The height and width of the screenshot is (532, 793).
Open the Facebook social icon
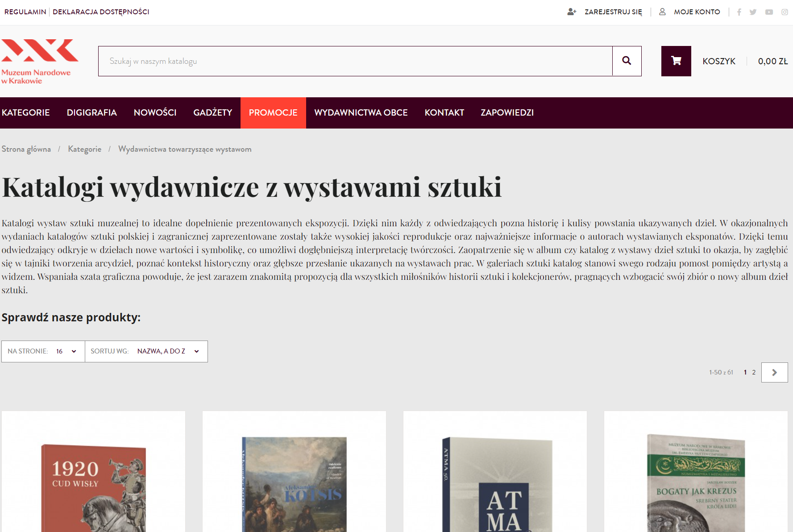click(x=739, y=12)
